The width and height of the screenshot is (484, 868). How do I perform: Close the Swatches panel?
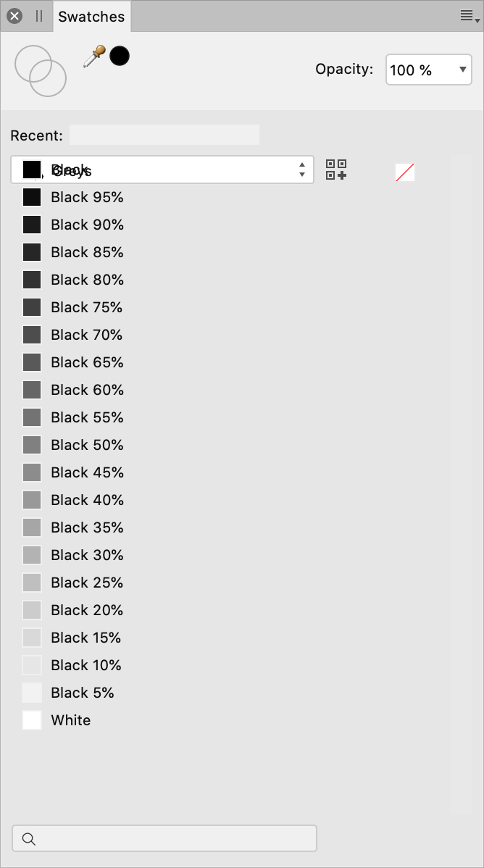pyautogui.click(x=14, y=16)
